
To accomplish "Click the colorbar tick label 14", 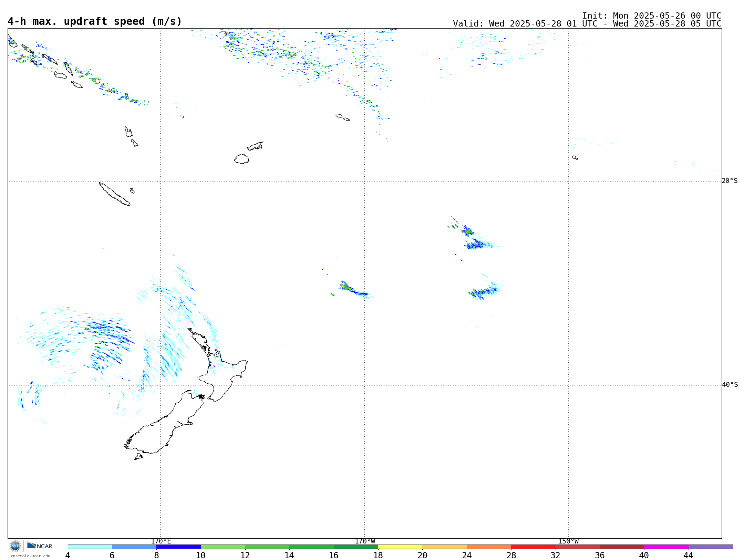I will tap(289, 555).
